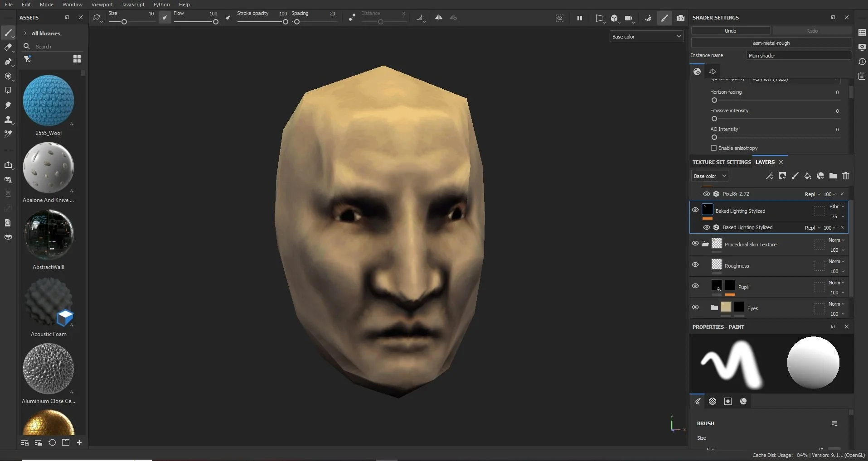Open the viewport Base color dropdown
This screenshot has height=461, width=868.
(646, 37)
